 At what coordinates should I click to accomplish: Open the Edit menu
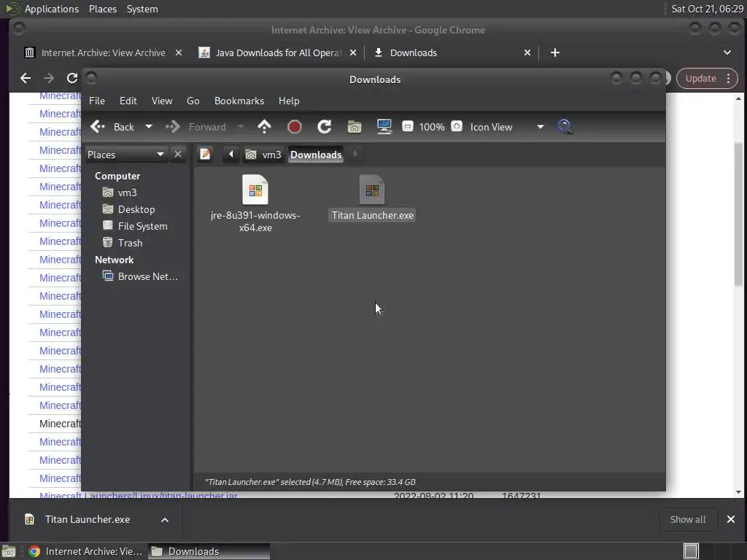(x=128, y=101)
